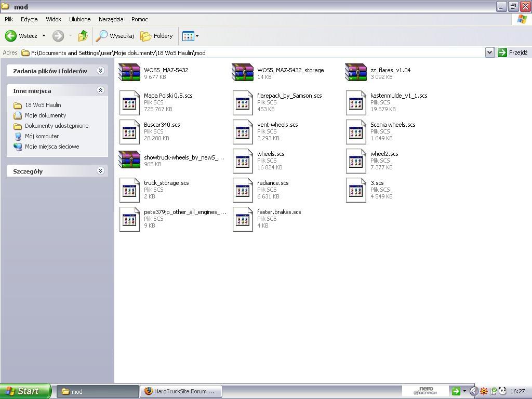Open the Widok menu
Screen dimensions: 532x399
pos(54,19)
